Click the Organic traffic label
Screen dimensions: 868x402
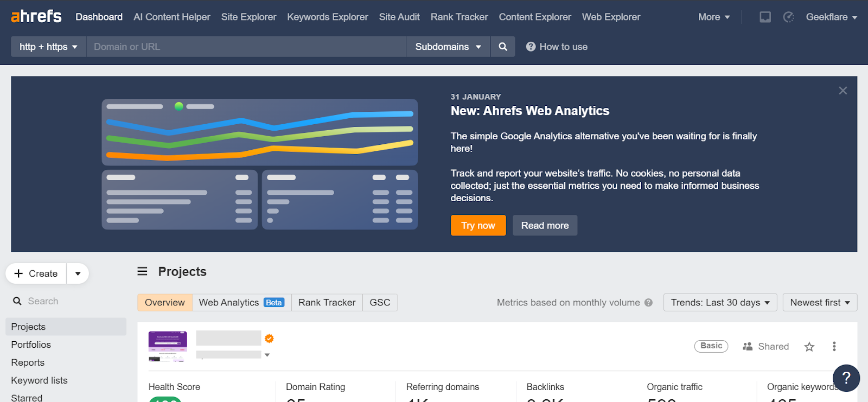pyautogui.click(x=674, y=387)
